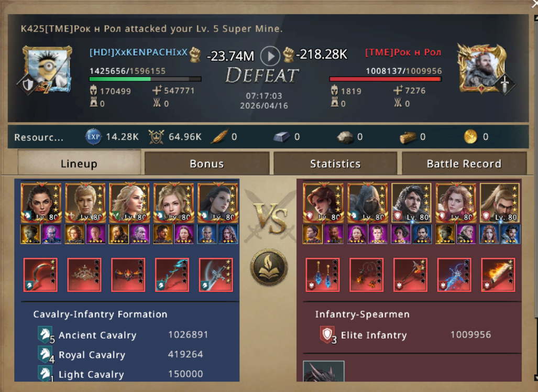Select the curved sickle weapon icon
The height and width of the screenshot is (392, 538).
(x=40, y=275)
